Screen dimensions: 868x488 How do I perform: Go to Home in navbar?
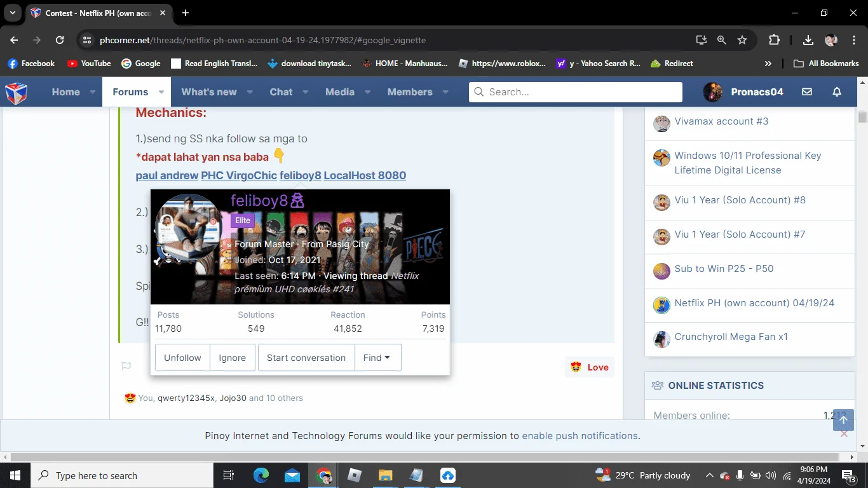[x=66, y=92]
